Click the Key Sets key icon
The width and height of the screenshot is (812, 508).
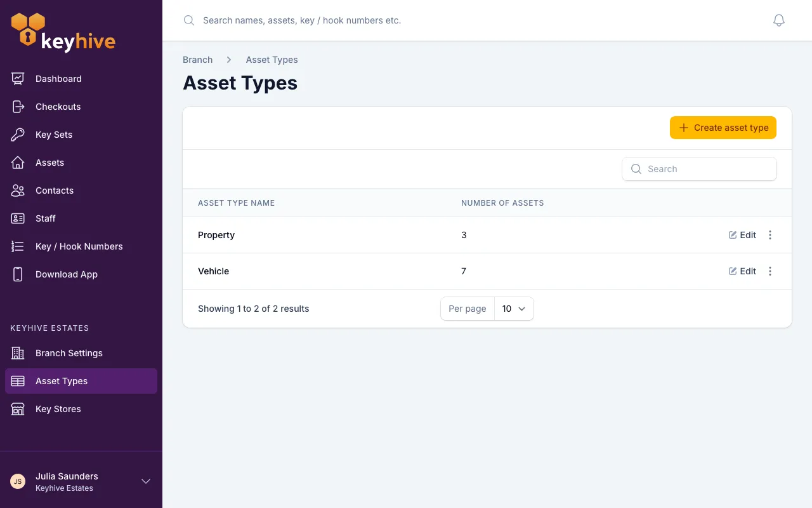point(18,135)
